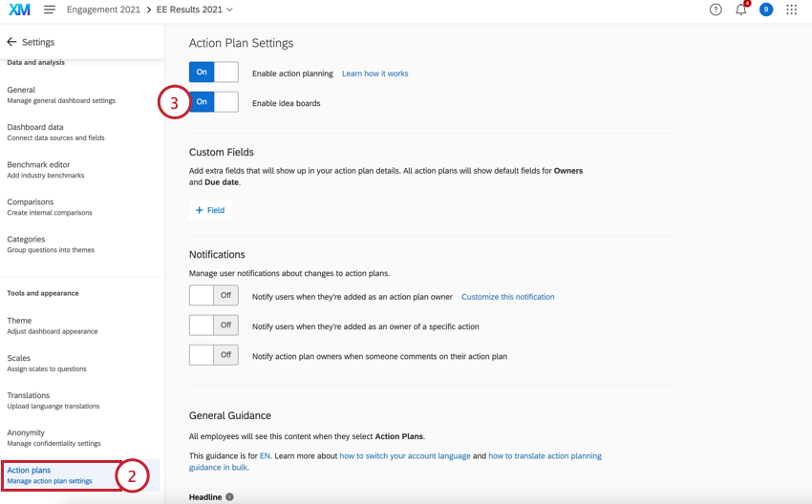Open the help question mark icon
The height and width of the screenshot is (504, 812).
coord(716,10)
